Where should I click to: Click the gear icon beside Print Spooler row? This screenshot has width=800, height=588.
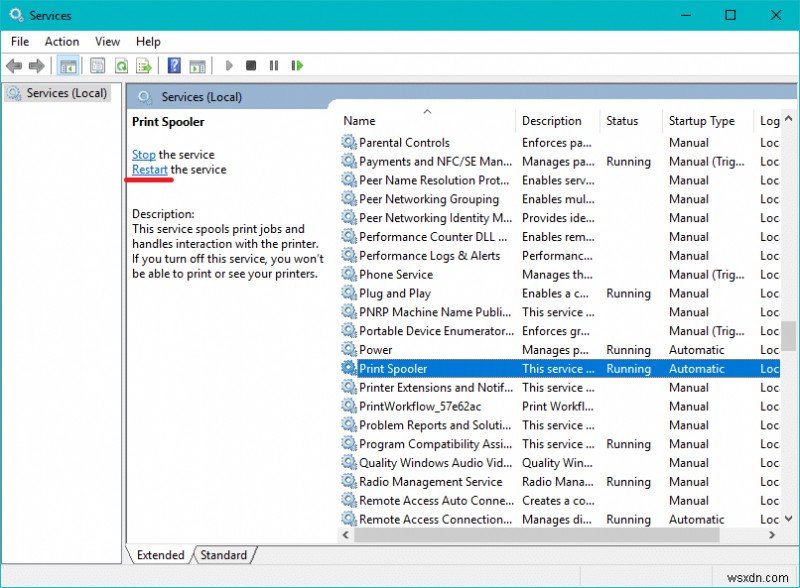[349, 368]
